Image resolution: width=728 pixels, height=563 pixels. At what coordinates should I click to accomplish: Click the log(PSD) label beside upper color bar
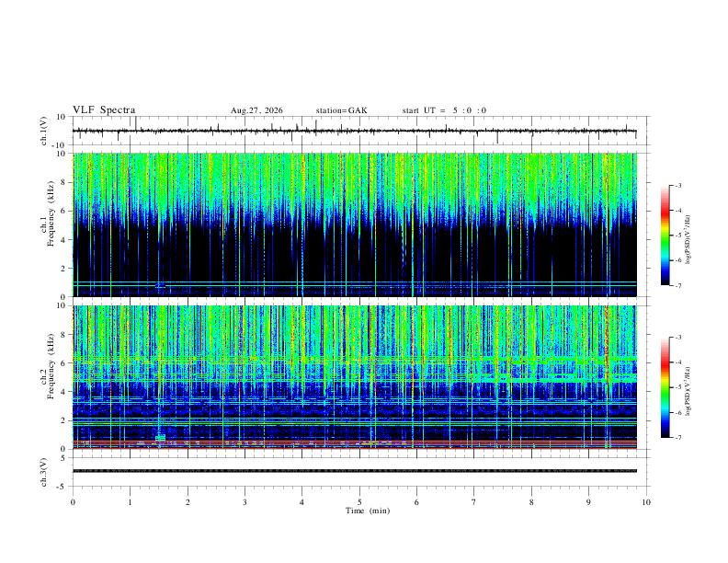click(x=688, y=239)
